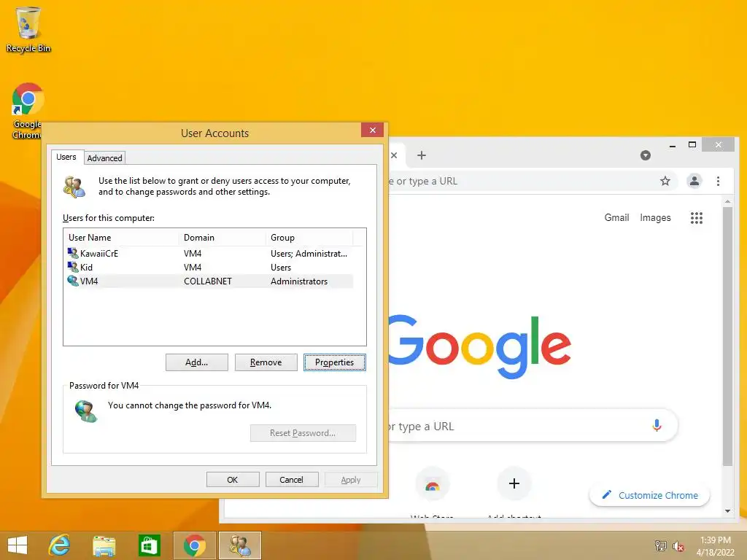Switch to the Advanced tab
The width and height of the screenshot is (747, 560).
pyautogui.click(x=104, y=158)
